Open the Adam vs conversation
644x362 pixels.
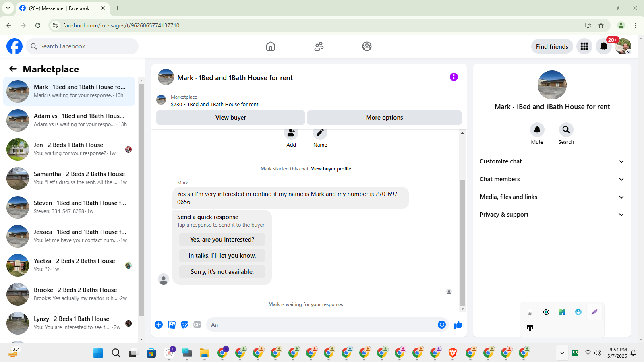click(x=69, y=120)
